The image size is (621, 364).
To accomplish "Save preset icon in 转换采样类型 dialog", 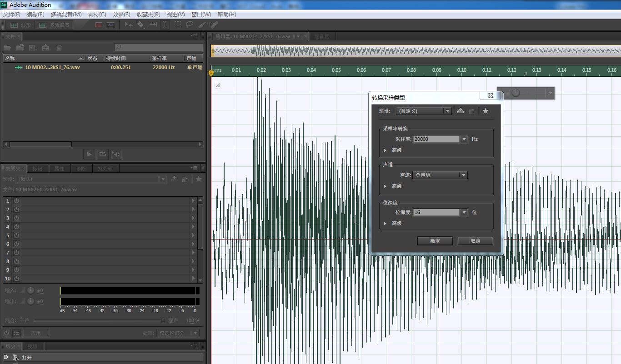I will (461, 111).
